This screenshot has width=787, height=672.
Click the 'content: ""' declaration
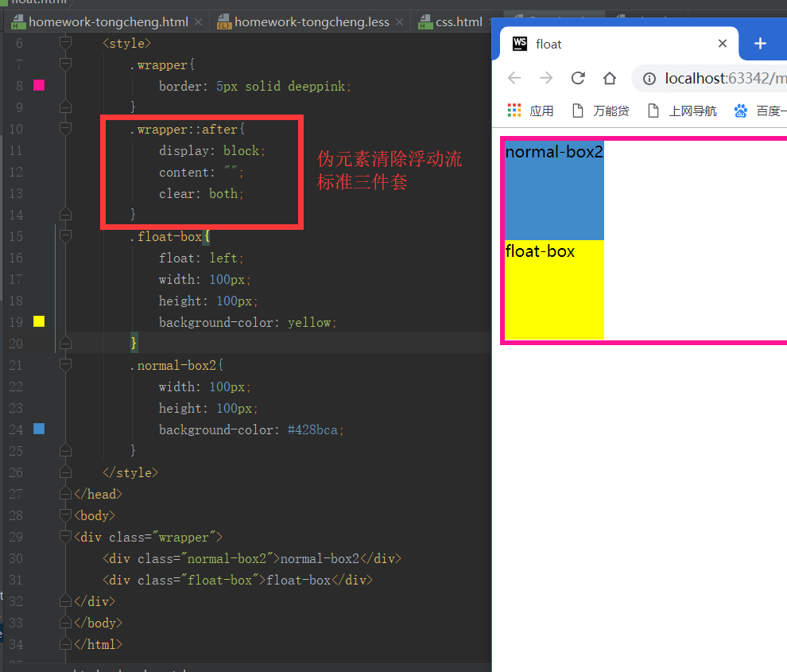tap(201, 173)
